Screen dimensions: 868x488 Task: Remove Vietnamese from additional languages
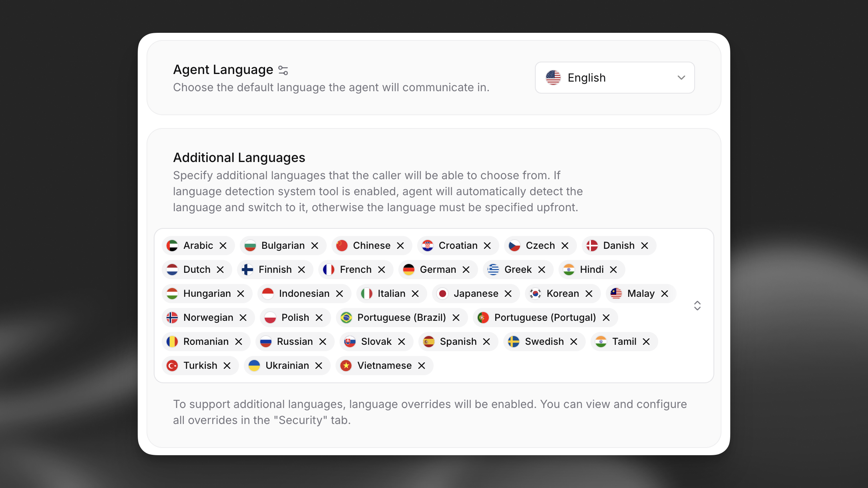tap(421, 365)
